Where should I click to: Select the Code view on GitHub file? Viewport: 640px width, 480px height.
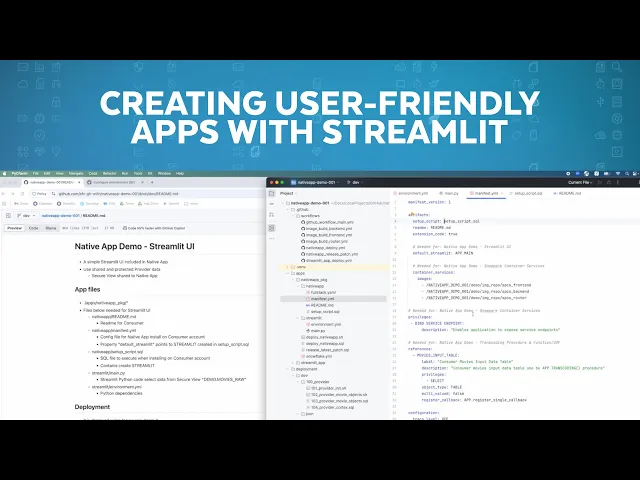pos(33,228)
